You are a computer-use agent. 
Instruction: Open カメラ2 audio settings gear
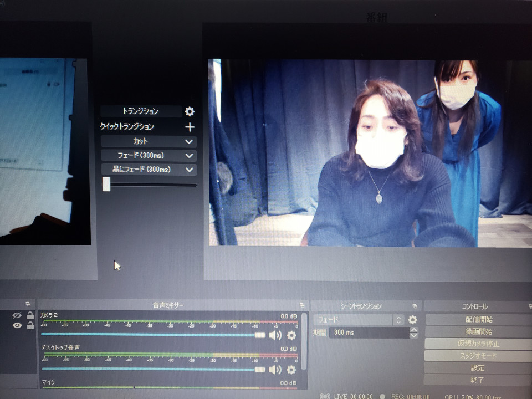pyautogui.click(x=291, y=335)
